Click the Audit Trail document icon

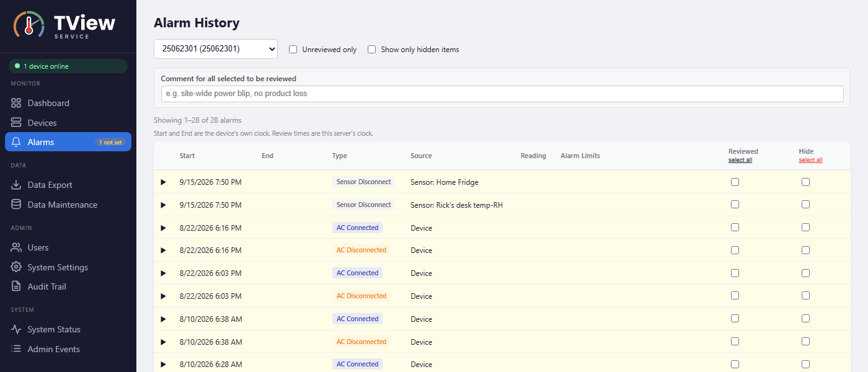click(x=16, y=286)
